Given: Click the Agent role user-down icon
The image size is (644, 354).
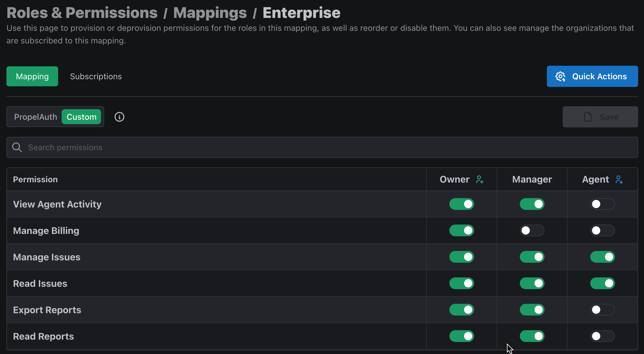Looking at the screenshot, I should coord(619,179).
